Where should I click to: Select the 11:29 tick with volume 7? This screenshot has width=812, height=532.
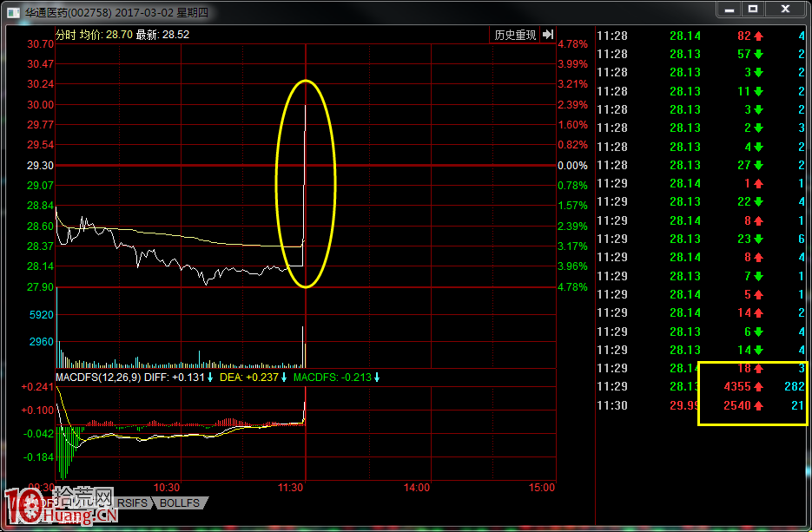coord(701,276)
